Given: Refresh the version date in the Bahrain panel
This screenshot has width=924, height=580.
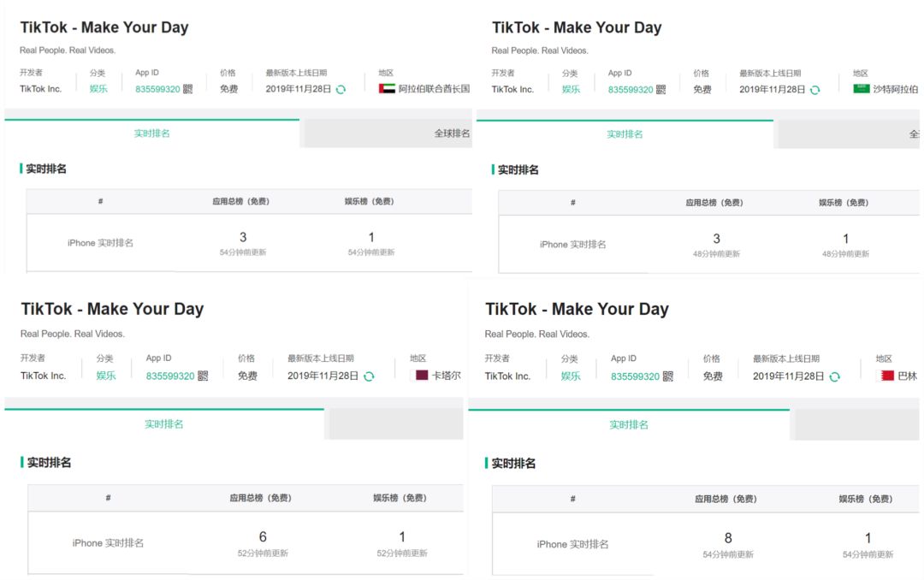Looking at the screenshot, I should [834, 376].
